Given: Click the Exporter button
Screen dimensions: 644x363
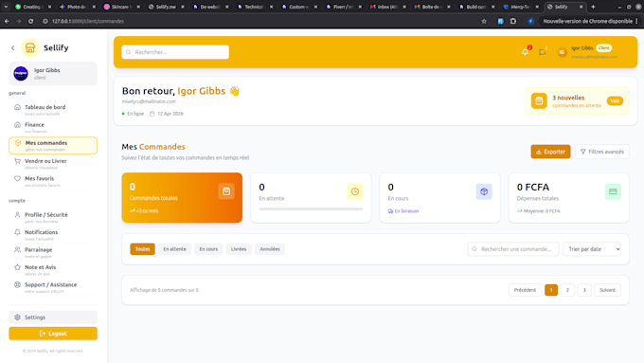Looking at the screenshot, I should coord(550,152).
